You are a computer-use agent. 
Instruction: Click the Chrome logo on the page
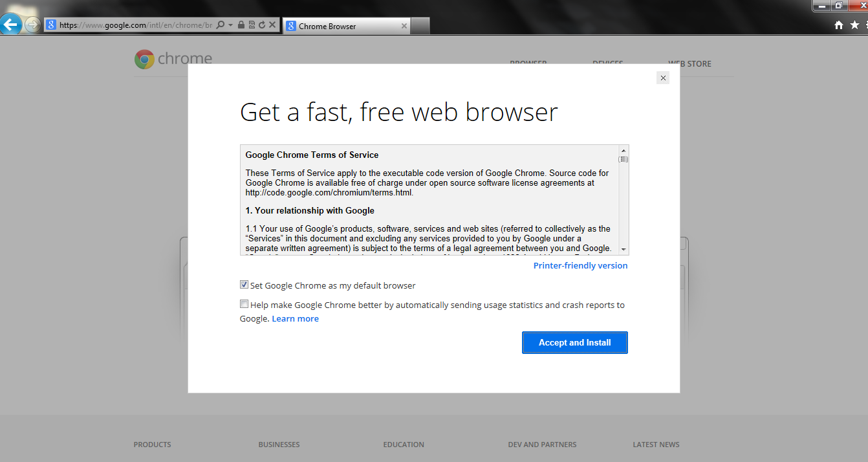173,59
